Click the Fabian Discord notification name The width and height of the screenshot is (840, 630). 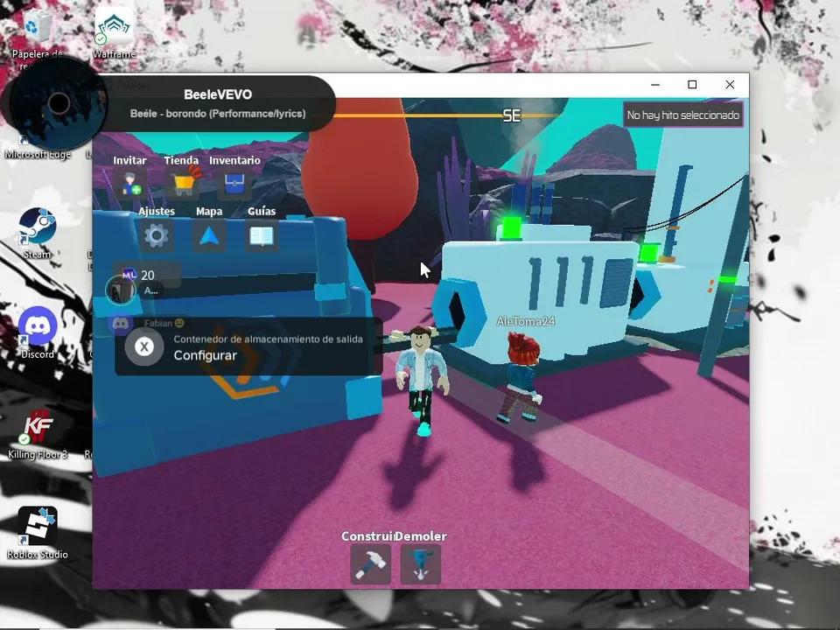point(164,323)
